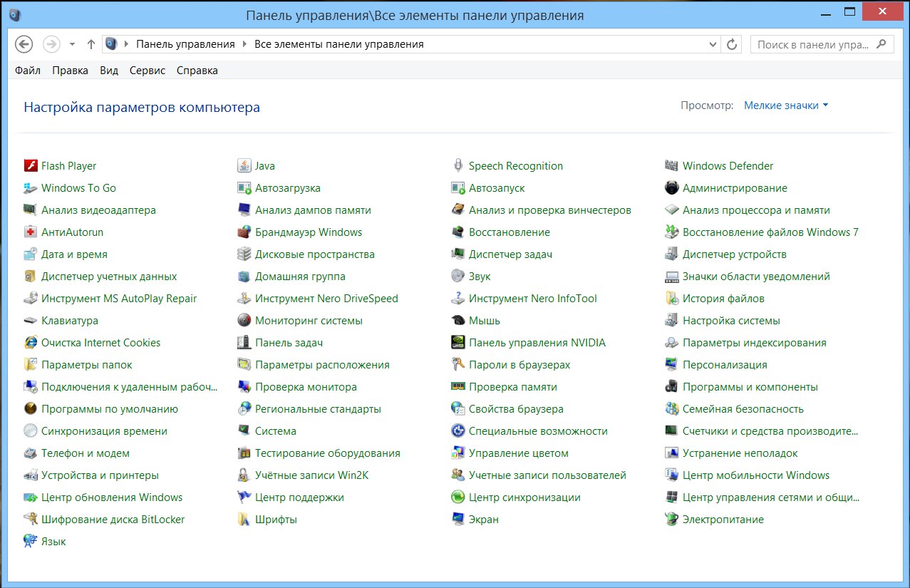
Task: Open the Справка menu
Action: 197,71
